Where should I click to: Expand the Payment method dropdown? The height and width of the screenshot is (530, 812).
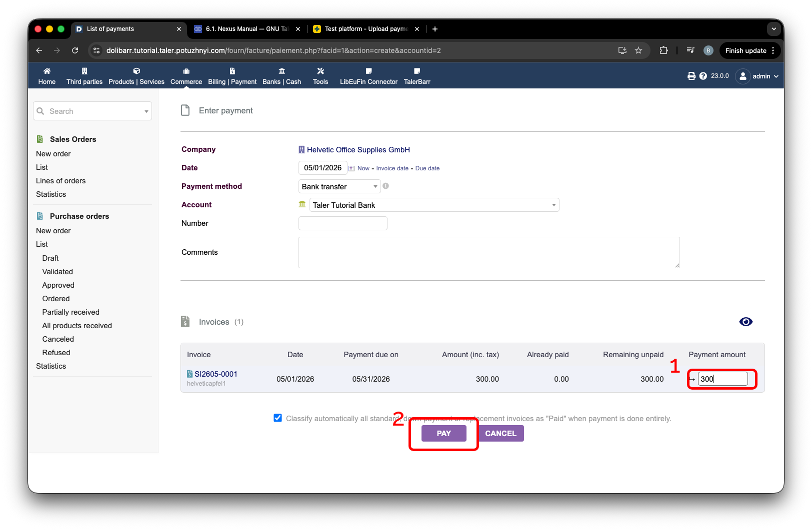[x=339, y=186]
